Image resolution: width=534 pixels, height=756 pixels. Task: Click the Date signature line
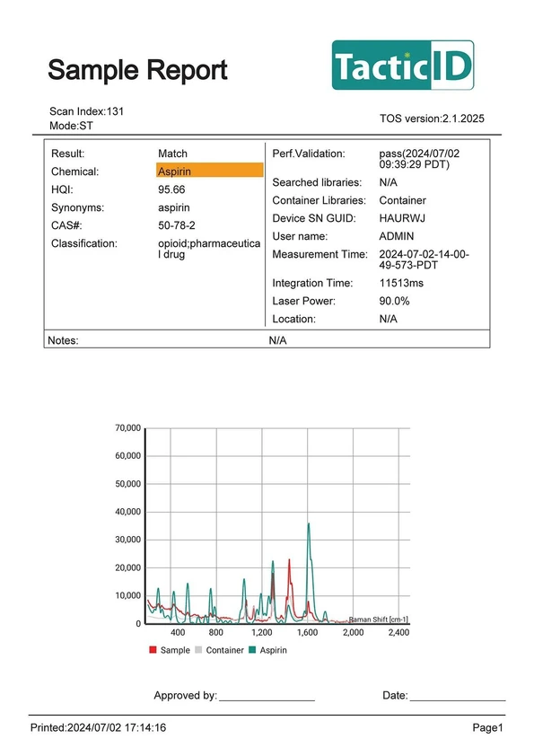(458, 699)
